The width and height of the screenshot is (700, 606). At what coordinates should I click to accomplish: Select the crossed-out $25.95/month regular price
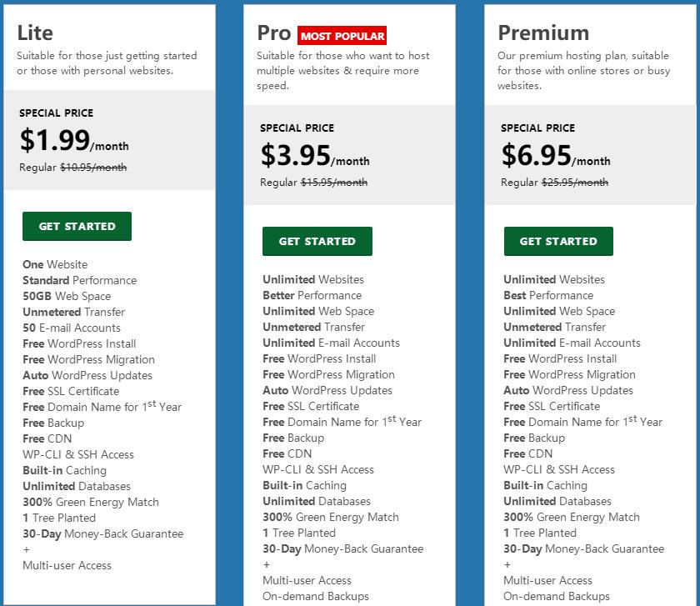(575, 183)
